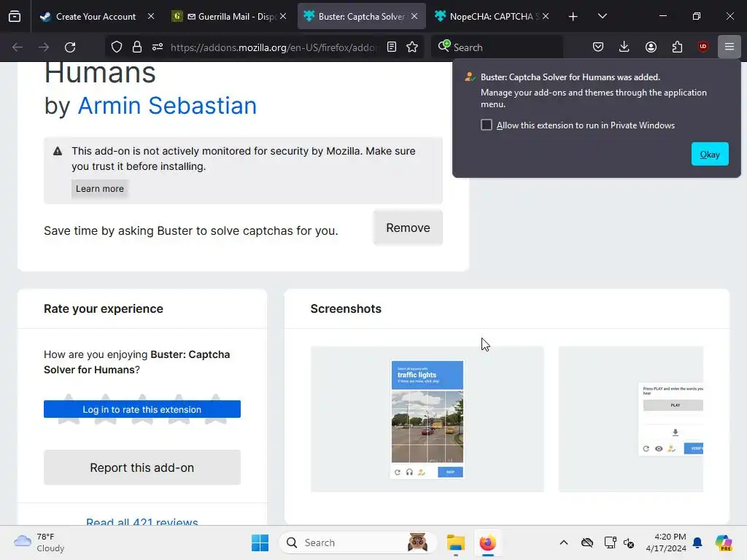Close the Create Your Account tab

coord(151,17)
